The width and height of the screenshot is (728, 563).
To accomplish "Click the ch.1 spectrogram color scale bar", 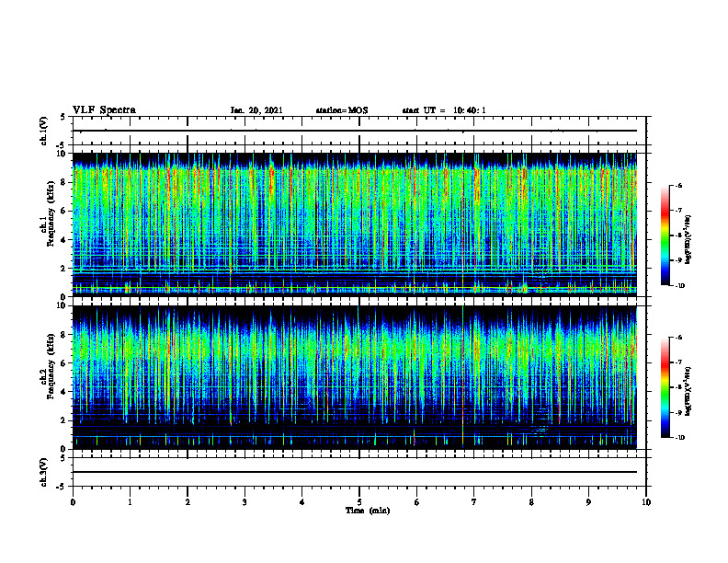I will (x=665, y=236).
